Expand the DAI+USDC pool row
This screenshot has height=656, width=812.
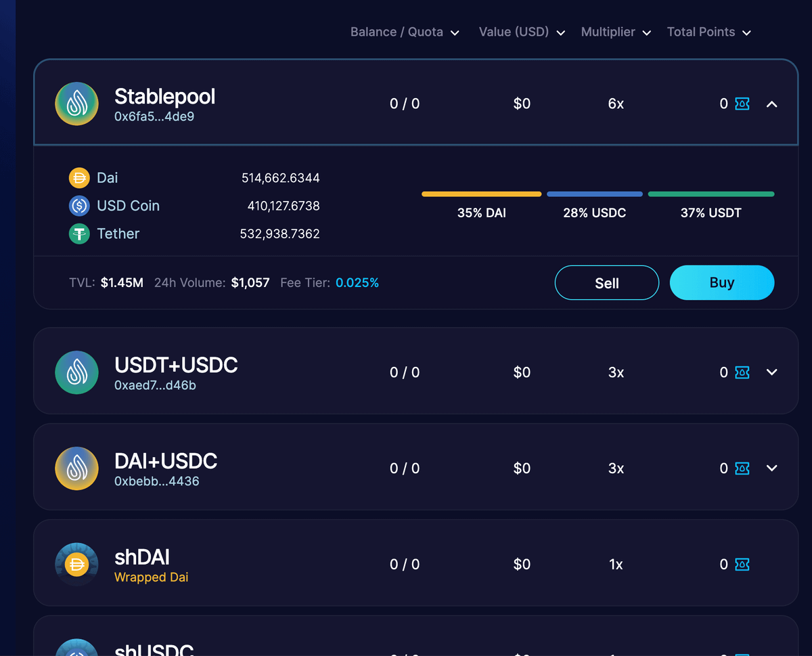pos(771,468)
